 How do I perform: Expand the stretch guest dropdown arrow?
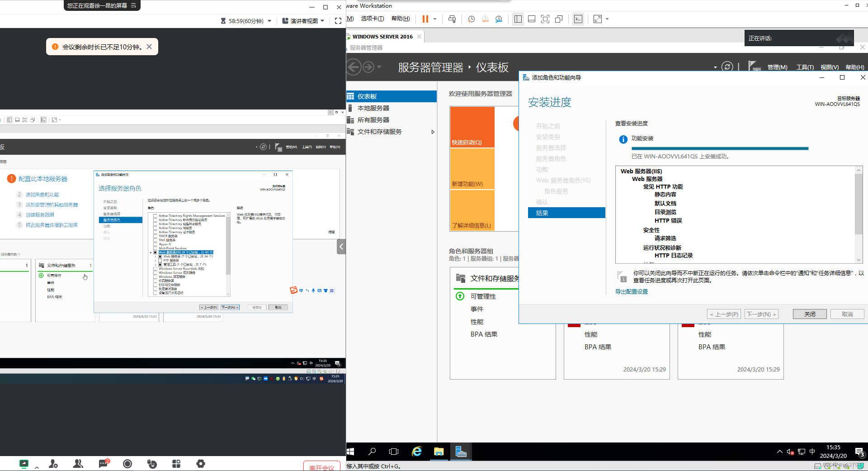(607, 19)
